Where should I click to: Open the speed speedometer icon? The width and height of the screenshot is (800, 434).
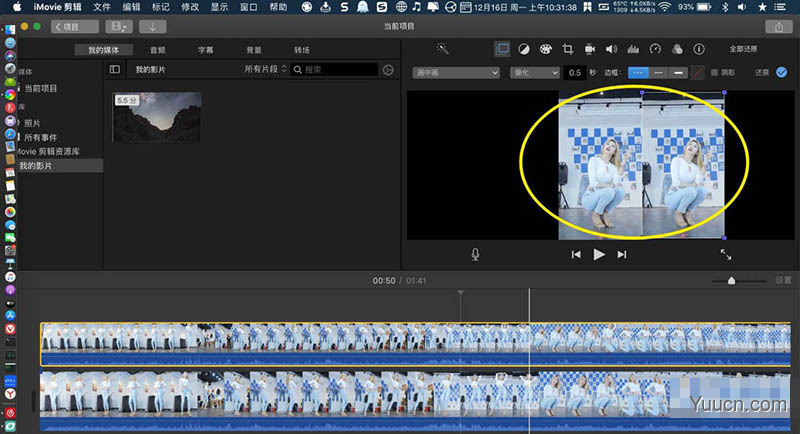(x=655, y=49)
